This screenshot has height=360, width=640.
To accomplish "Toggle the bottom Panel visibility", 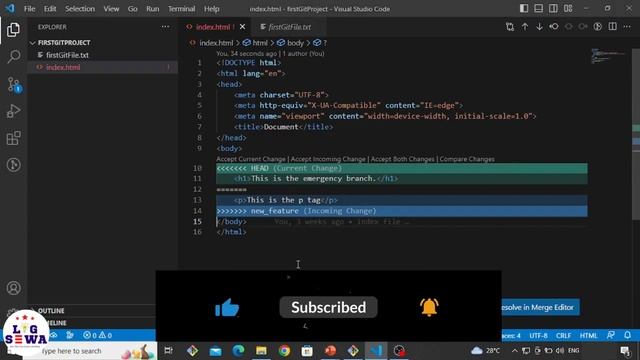I will tap(539, 9).
